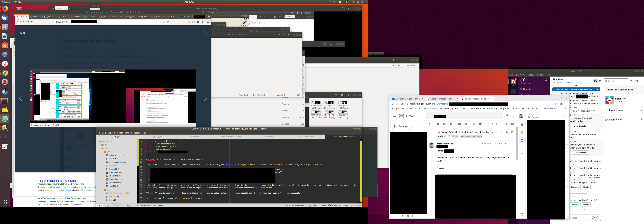
Task: Open Tab Width dropdown in gedit
Action: [260, 95]
